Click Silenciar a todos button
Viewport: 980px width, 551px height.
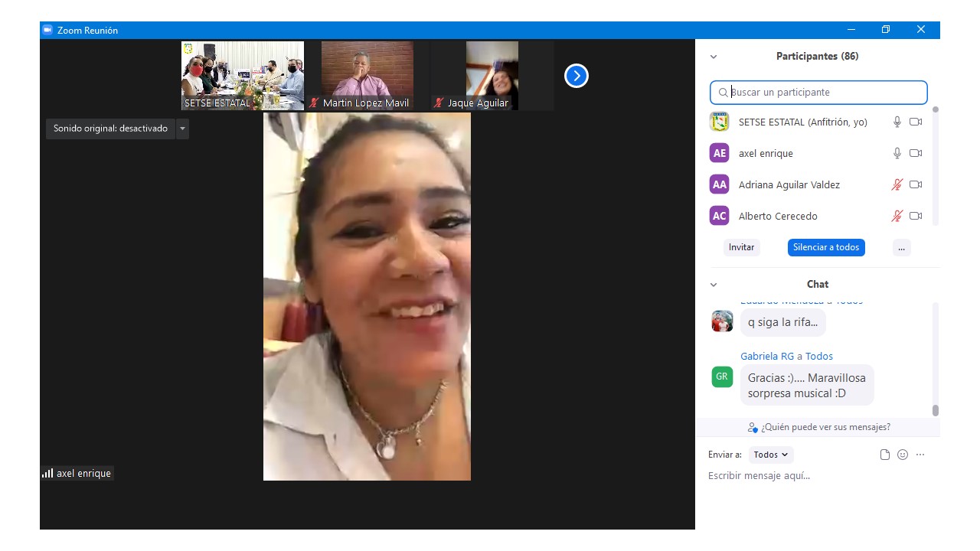[826, 247]
